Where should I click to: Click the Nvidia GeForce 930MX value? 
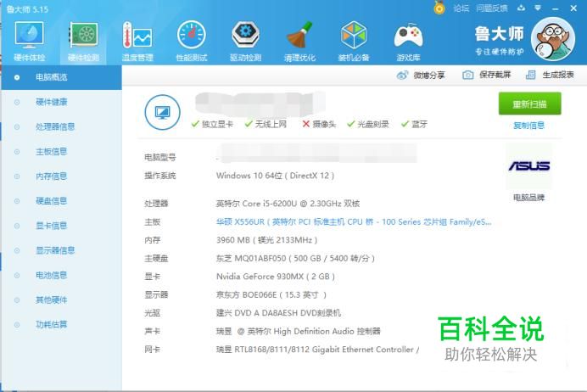click(276, 277)
